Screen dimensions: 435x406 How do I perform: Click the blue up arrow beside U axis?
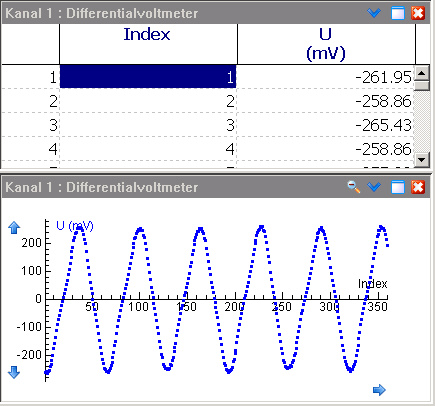pyautogui.click(x=14, y=228)
